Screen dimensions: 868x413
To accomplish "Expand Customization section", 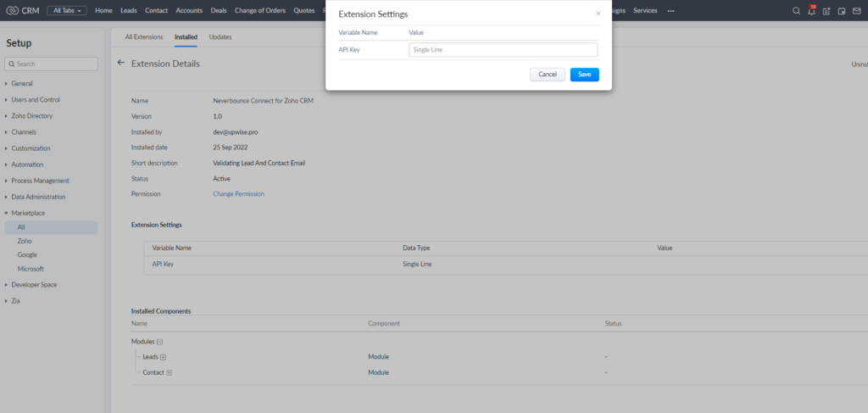I will pos(31,148).
